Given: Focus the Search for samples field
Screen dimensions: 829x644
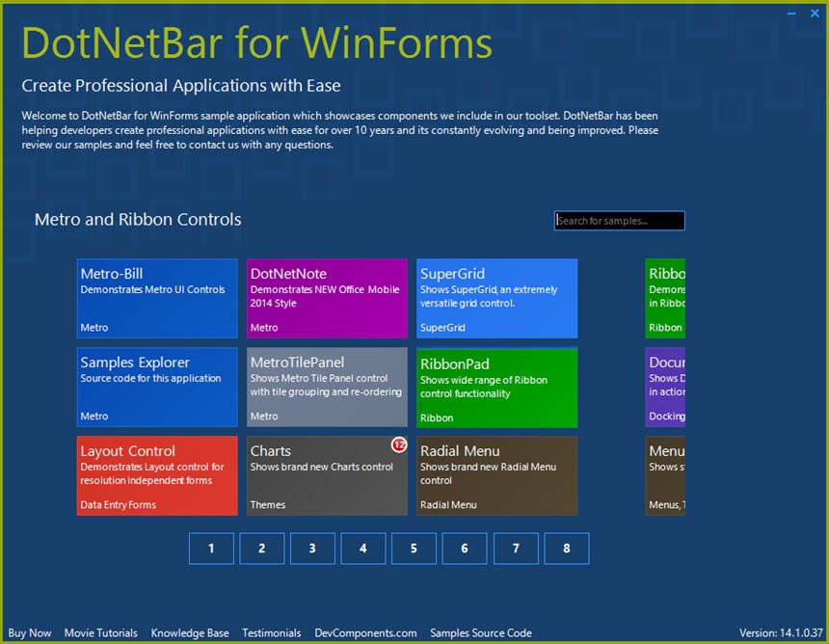Looking at the screenshot, I should [x=620, y=221].
